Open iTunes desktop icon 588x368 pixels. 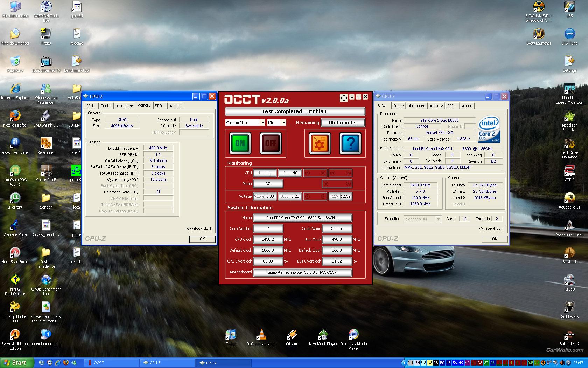click(231, 338)
